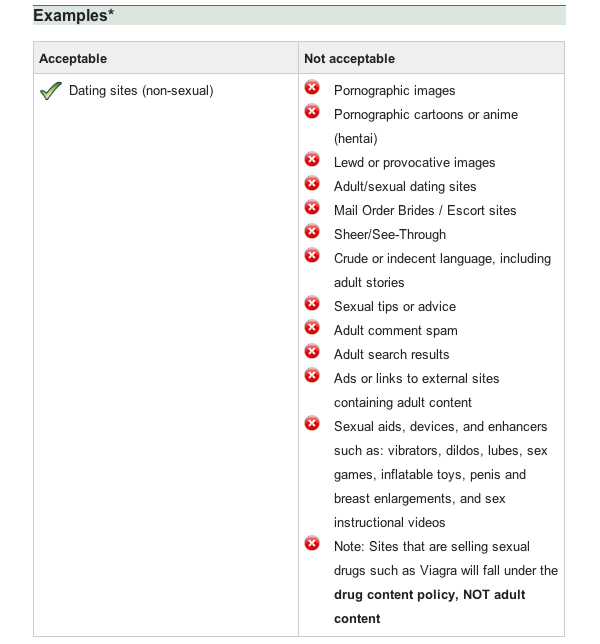
Task: Click the green checkmark beside Dating sites
Action: 51,91
